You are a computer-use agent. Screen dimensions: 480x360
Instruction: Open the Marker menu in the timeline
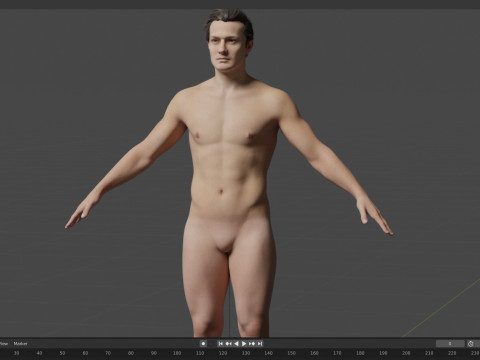click(20, 344)
